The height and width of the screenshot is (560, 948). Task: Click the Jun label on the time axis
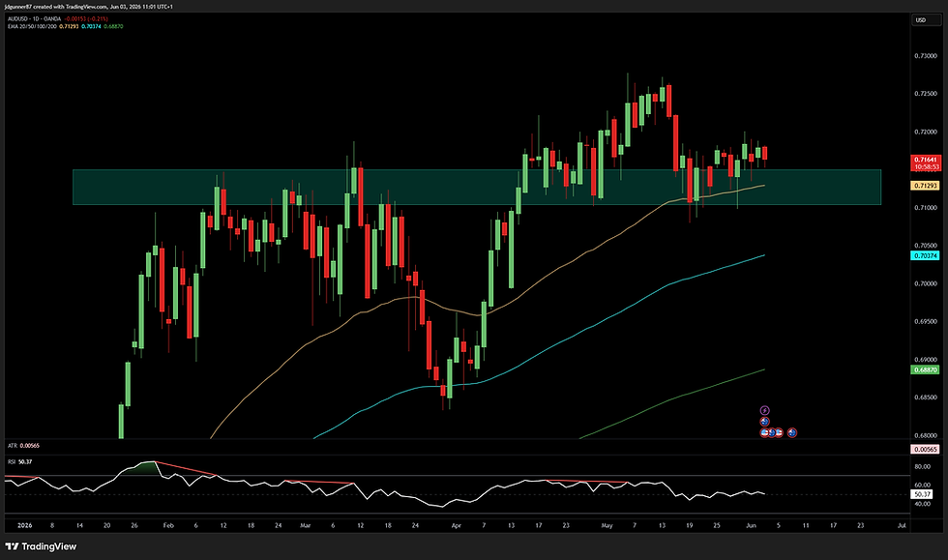[751, 525]
